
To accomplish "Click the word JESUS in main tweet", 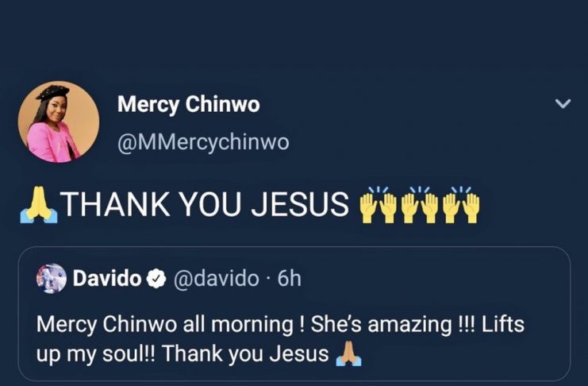I will coord(300,205).
